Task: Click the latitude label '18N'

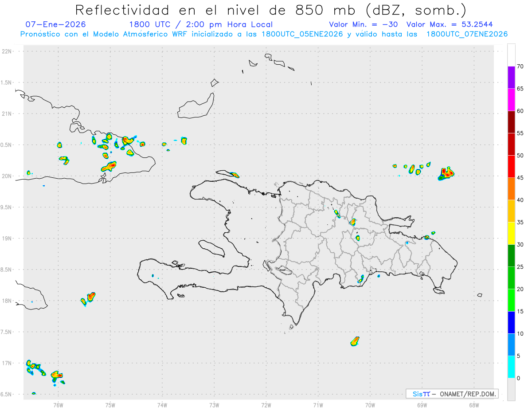Action: [7, 301]
